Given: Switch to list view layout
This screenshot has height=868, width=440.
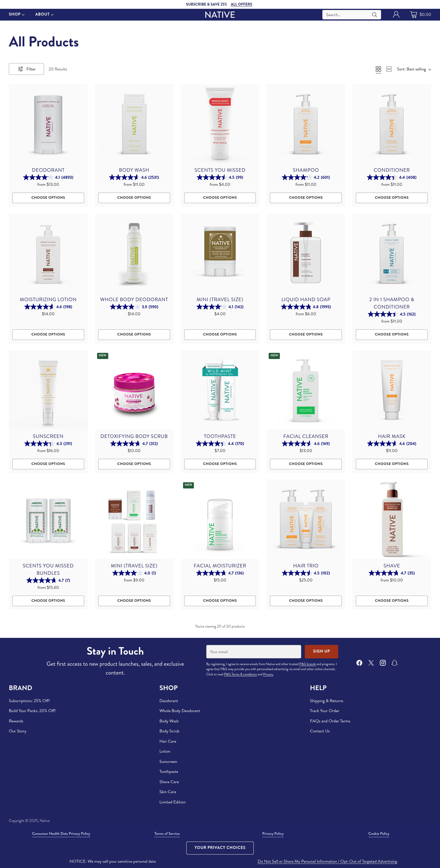Looking at the screenshot, I should pyautogui.click(x=389, y=69).
